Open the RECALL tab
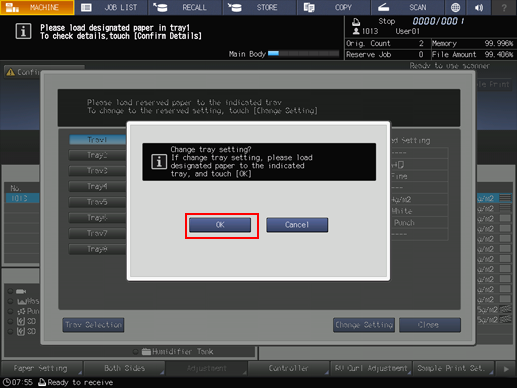 (x=185, y=7)
